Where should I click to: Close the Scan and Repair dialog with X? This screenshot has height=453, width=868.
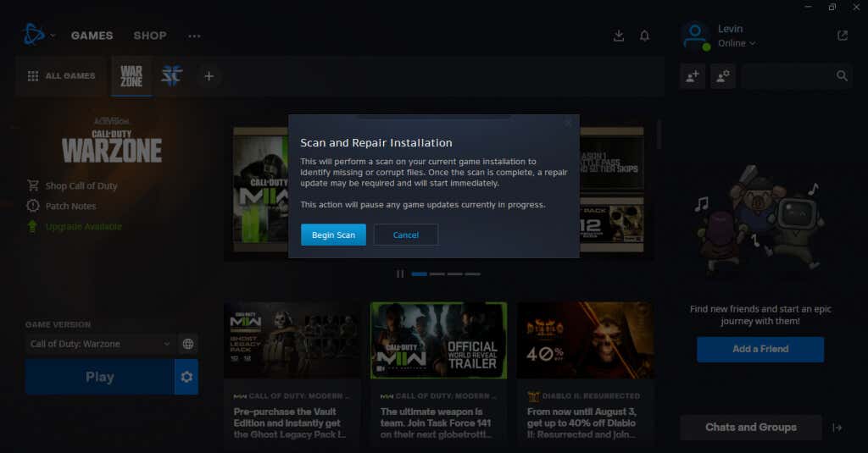[x=568, y=124]
